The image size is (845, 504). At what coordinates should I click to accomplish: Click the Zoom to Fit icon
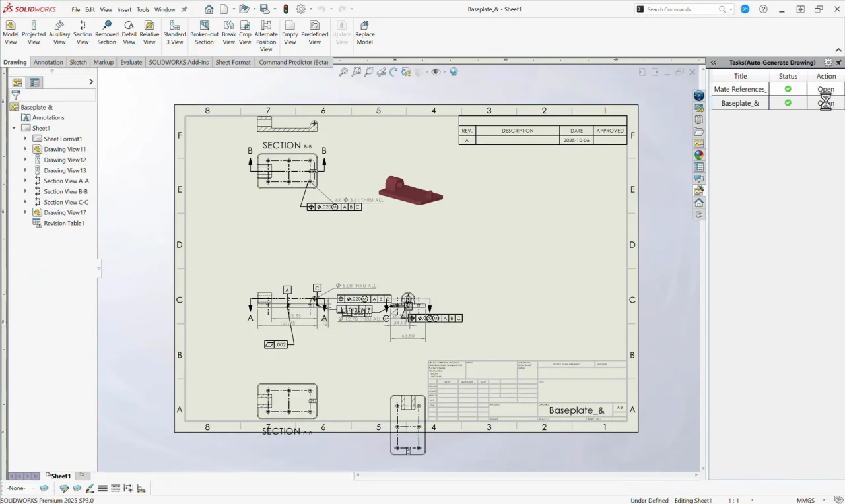[343, 72]
